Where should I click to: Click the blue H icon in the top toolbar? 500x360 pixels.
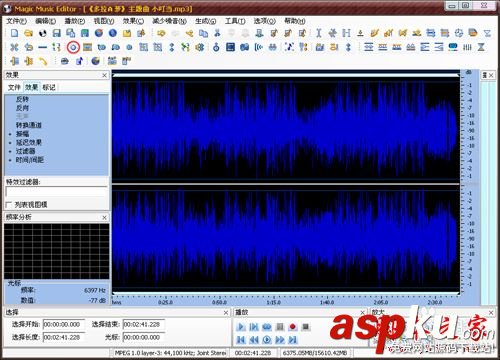click(x=346, y=33)
